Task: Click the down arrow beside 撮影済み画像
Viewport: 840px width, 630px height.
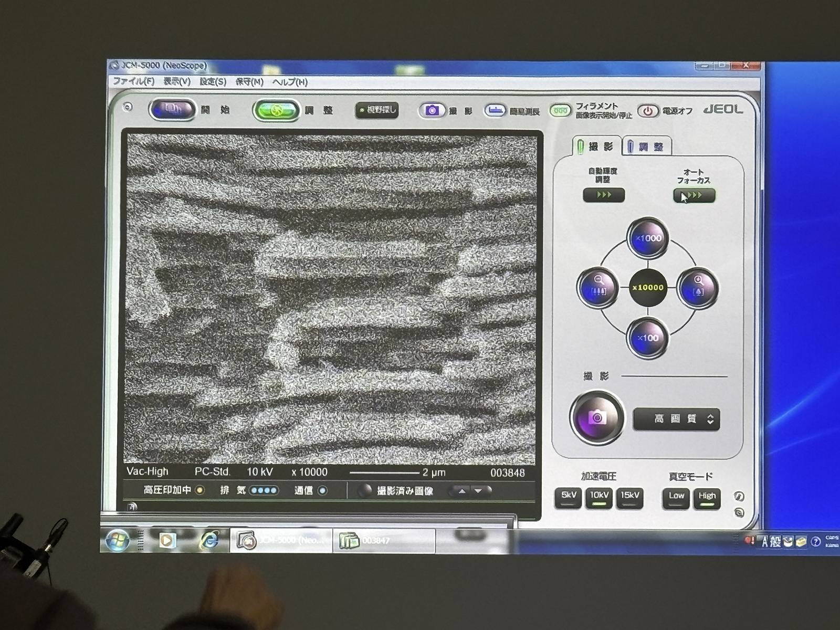Action: [478, 491]
